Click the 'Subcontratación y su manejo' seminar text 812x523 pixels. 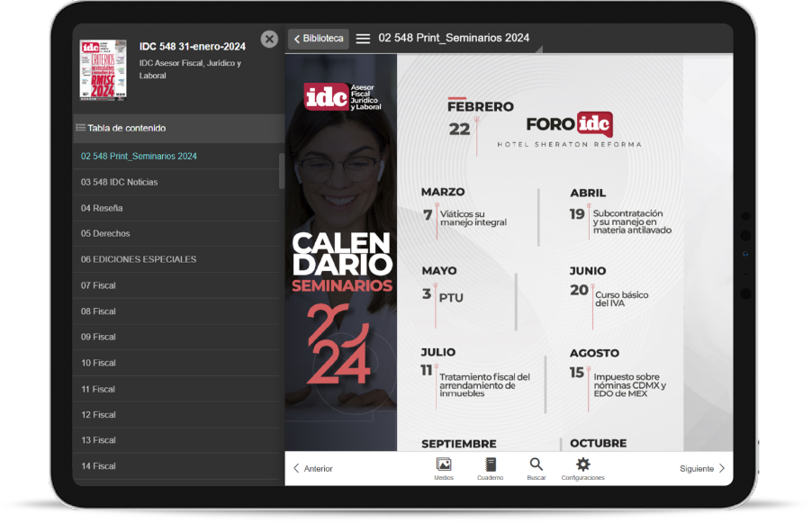[x=632, y=221]
